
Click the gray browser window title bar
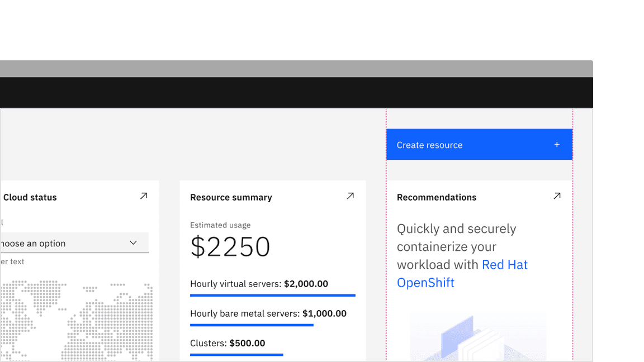[296, 69]
